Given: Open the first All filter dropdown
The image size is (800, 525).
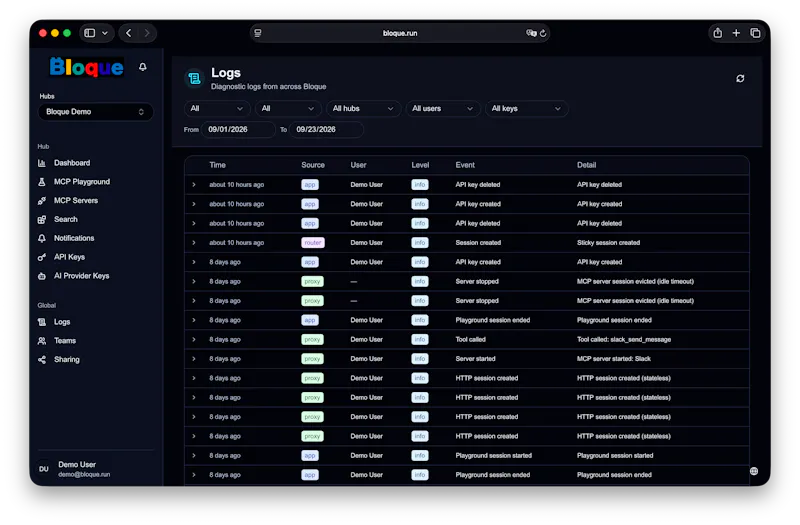Looking at the screenshot, I should pyautogui.click(x=217, y=109).
